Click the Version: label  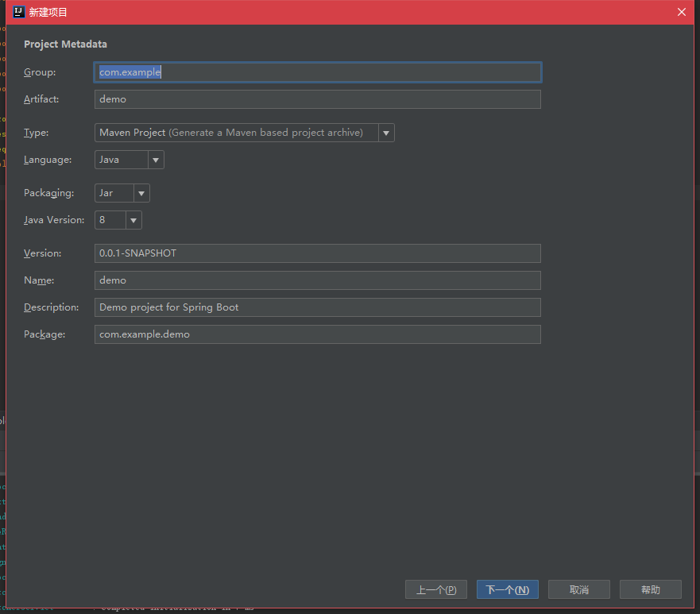click(x=42, y=253)
